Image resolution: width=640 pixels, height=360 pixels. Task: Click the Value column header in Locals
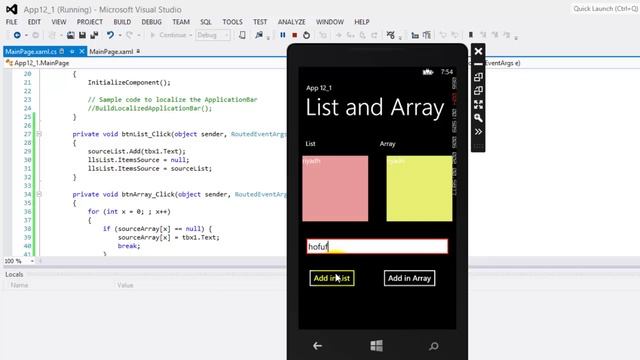tap(125, 285)
